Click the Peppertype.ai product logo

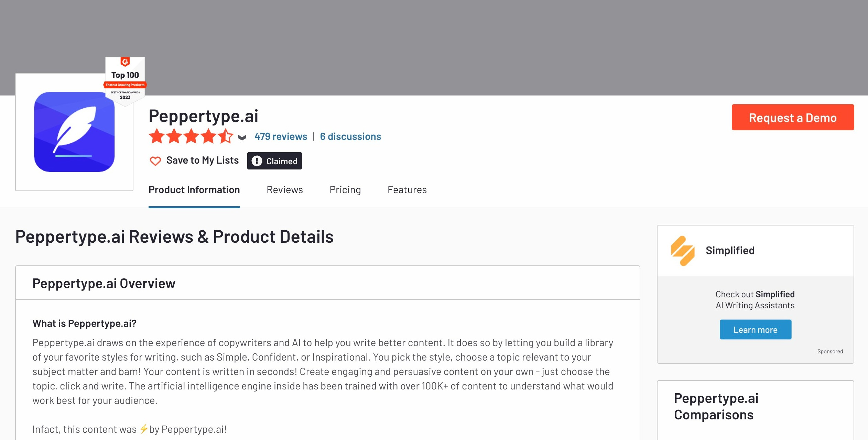tap(74, 132)
